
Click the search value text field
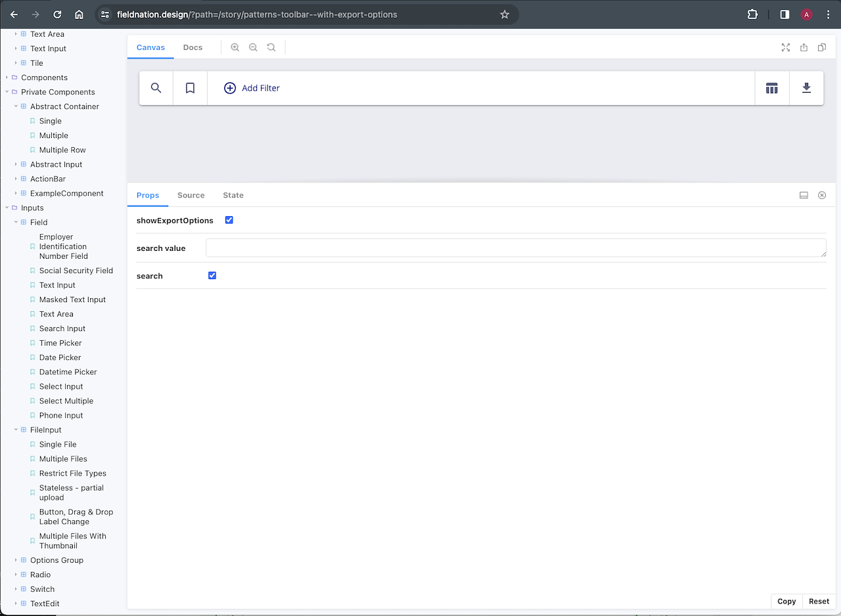(515, 248)
